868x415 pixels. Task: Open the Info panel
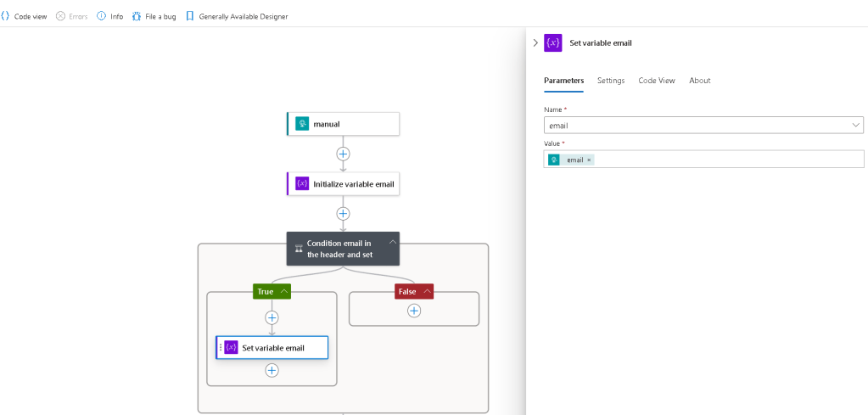109,17
